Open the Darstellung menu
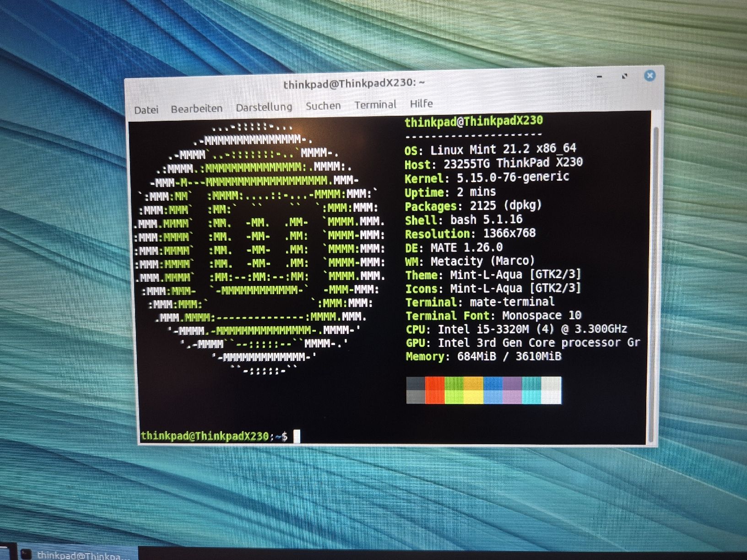Viewport: 747px width, 560px height. (x=264, y=108)
